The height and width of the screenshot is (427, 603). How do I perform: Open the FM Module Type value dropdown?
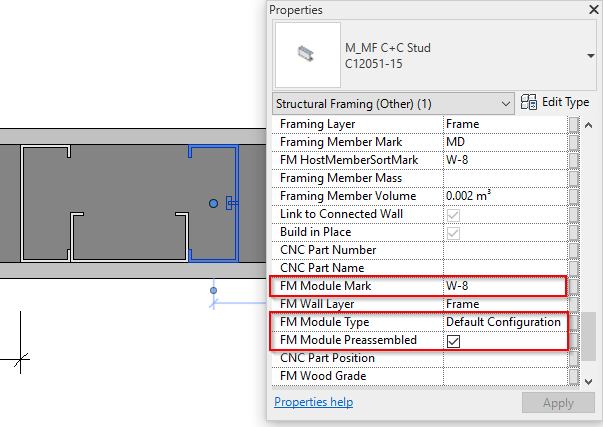503,322
